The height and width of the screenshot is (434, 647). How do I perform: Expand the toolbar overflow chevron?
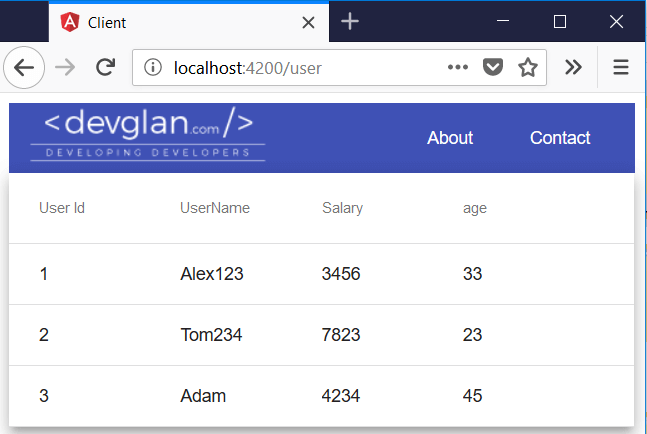click(x=574, y=67)
